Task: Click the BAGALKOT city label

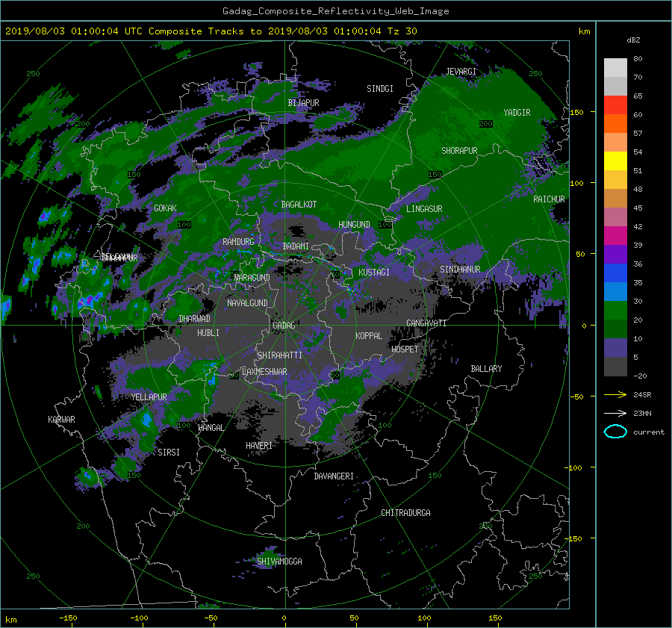Action: [x=299, y=205]
